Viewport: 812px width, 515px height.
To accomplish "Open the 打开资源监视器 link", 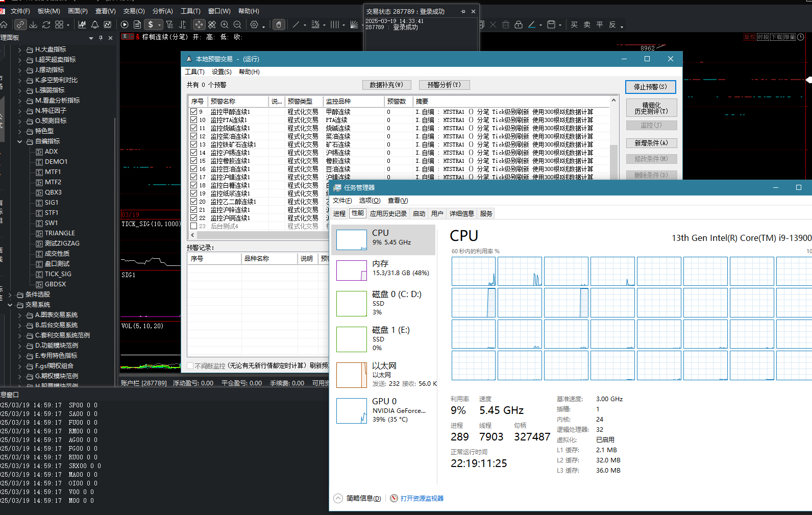I will (422, 499).
